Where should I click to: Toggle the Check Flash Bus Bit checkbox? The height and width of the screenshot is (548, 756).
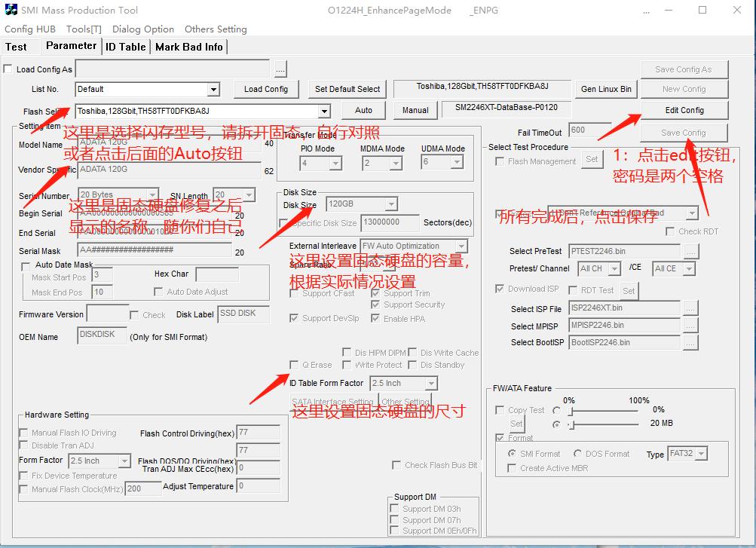tap(396, 465)
